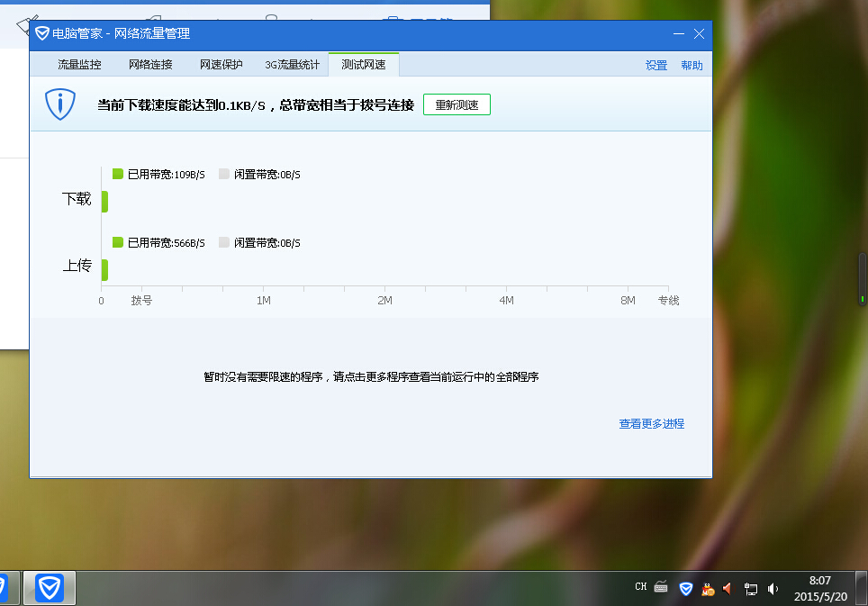Open the 网络连接 tab
This screenshot has height=606, width=868.
[150, 65]
